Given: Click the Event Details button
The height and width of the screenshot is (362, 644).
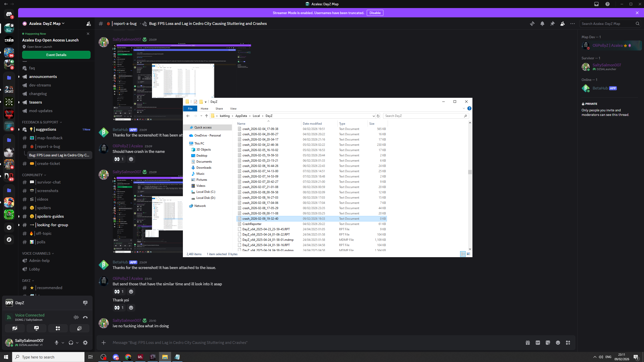Looking at the screenshot, I should pyautogui.click(x=56, y=55).
